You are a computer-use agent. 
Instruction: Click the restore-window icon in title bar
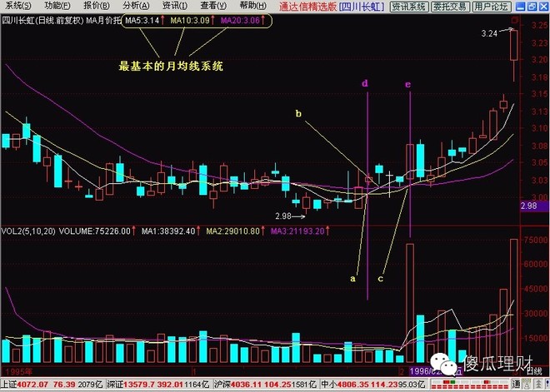(532, 6)
